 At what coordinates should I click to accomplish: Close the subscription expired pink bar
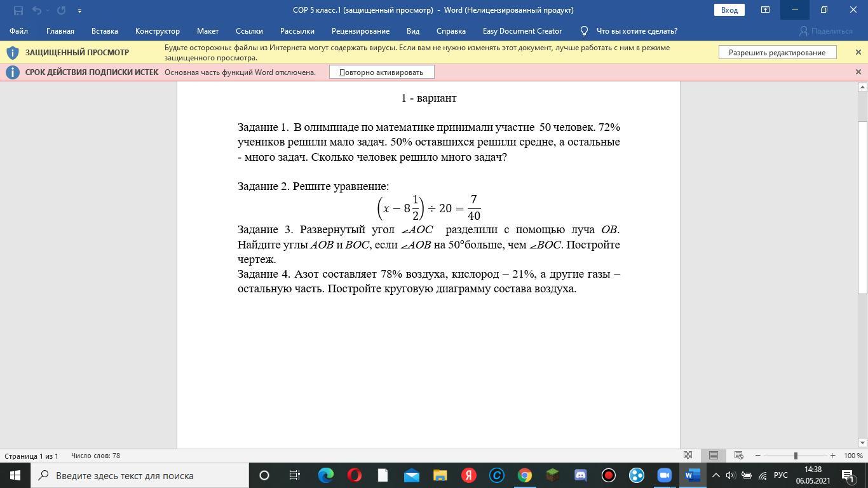tap(858, 72)
